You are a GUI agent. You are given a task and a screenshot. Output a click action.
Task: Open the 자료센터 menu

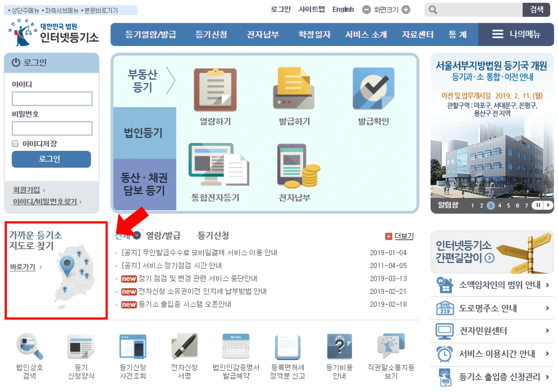[418, 34]
